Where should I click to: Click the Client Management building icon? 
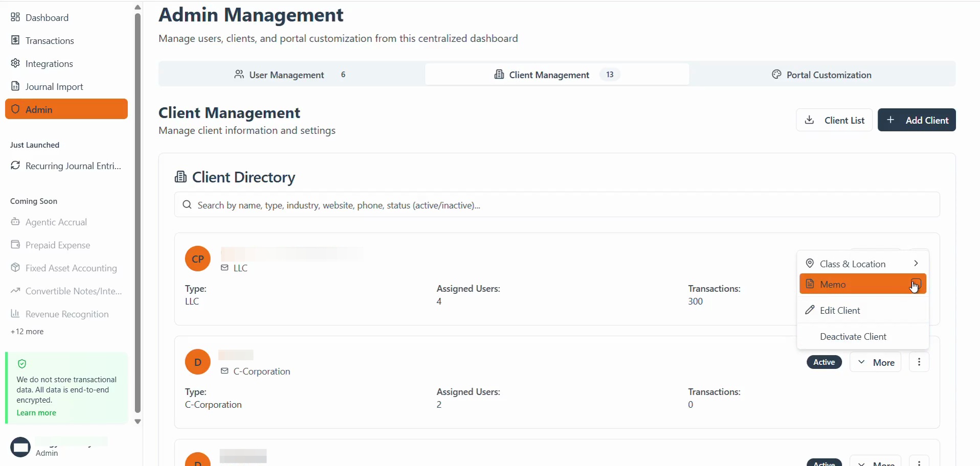(x=499, y=75)
